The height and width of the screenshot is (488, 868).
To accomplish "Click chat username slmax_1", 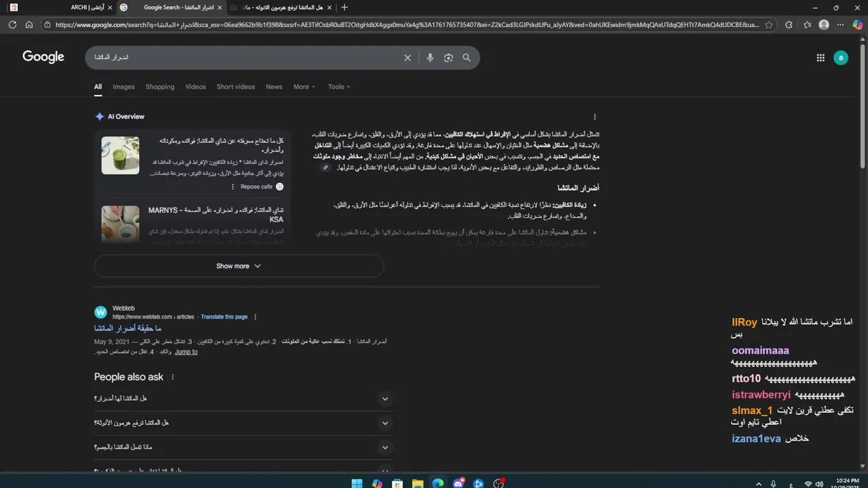I will 752,410.
